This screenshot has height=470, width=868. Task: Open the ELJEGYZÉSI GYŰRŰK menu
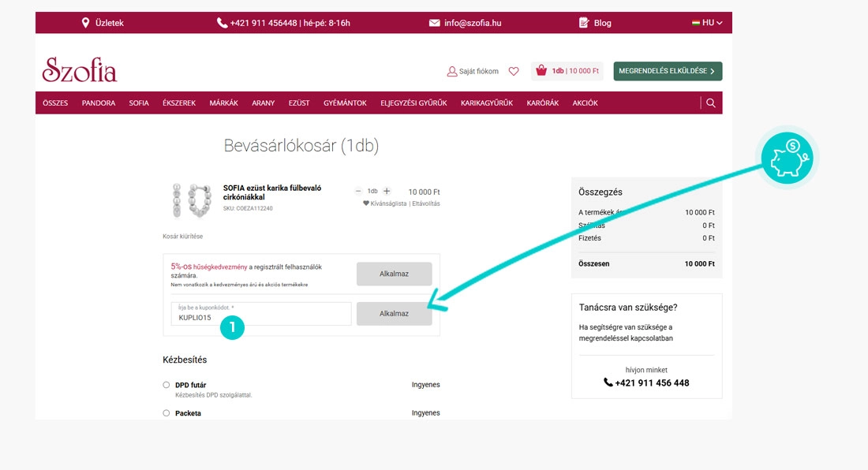coord(413,103)
